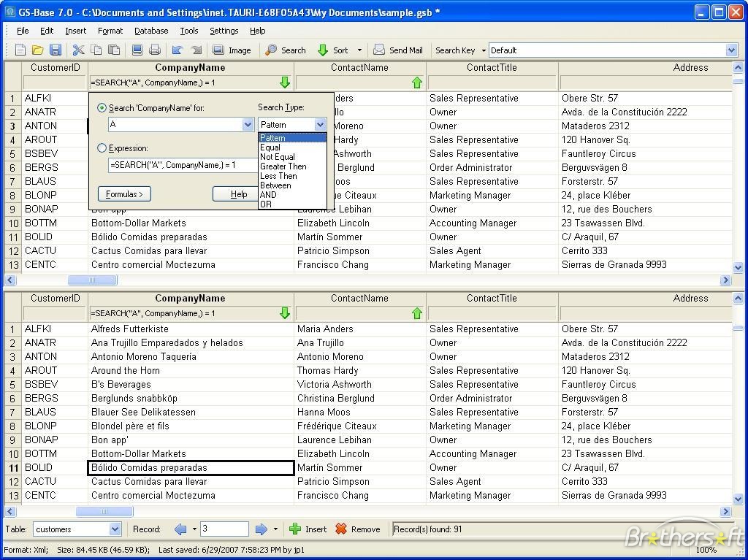This screenshot has height=560, width=748.
Task: Open print preview monitor icon
Action: click(137, 50)
